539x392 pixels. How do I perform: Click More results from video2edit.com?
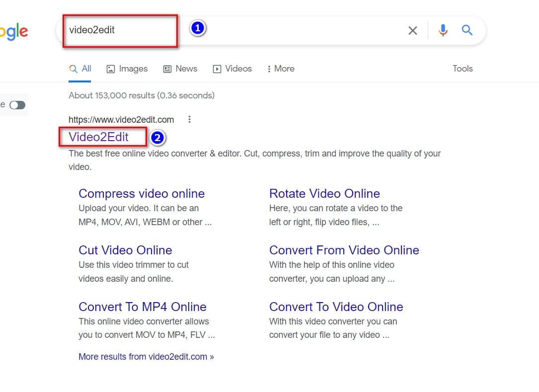pyautogui.click(x=146, y=356)
